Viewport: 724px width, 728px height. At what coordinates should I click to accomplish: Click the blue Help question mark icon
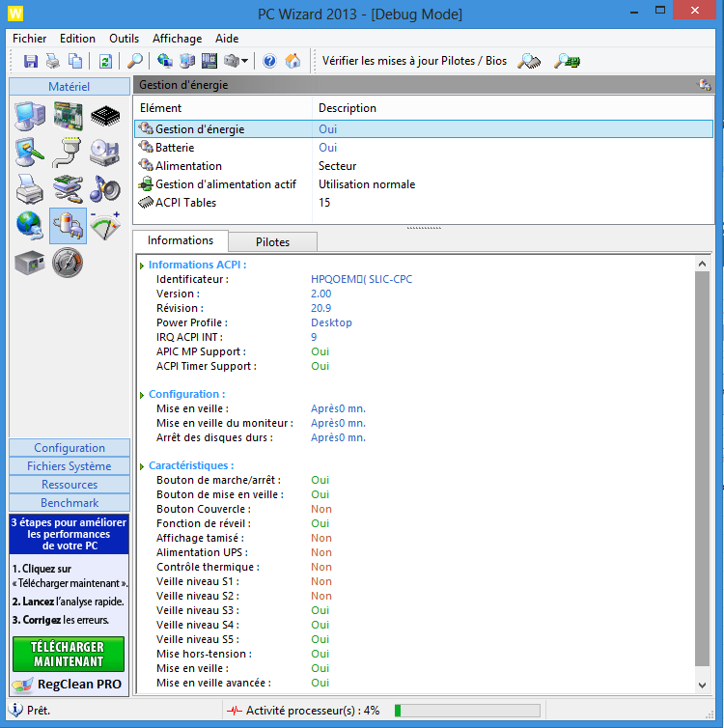click(x=269, y=61)
